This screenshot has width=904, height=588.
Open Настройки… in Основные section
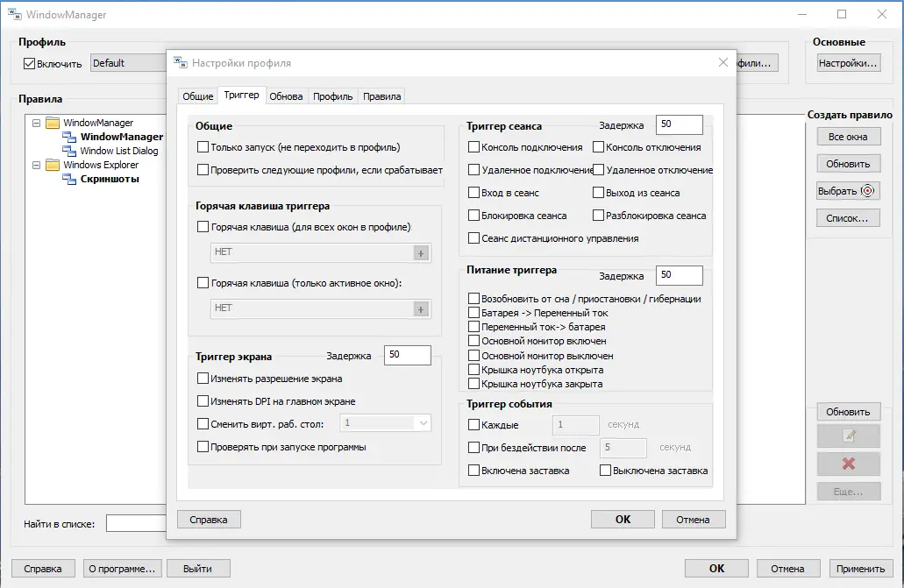click(x=848, y=63)
